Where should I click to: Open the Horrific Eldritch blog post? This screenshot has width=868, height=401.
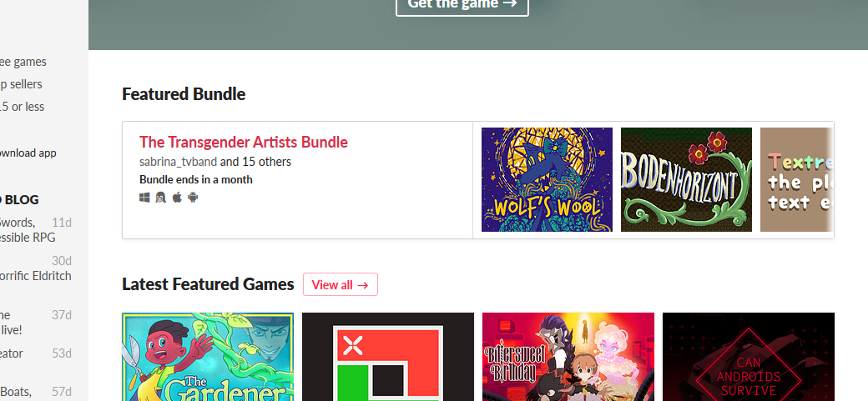pyautogui.click(x=35, y=275)
